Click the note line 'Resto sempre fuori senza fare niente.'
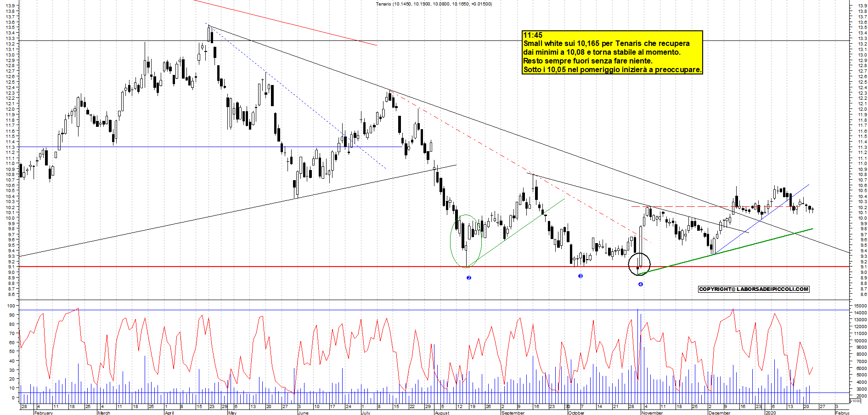Image resolution: width=868 pixels, height=415 pixels. (x=587, y=61)
